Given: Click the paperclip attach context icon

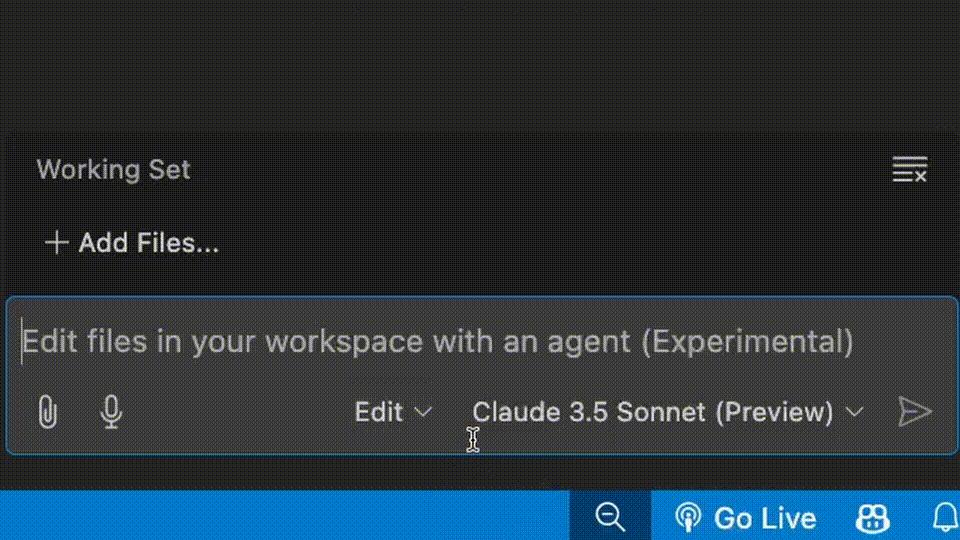Looking at the screenshot, I should click(46, 411).
